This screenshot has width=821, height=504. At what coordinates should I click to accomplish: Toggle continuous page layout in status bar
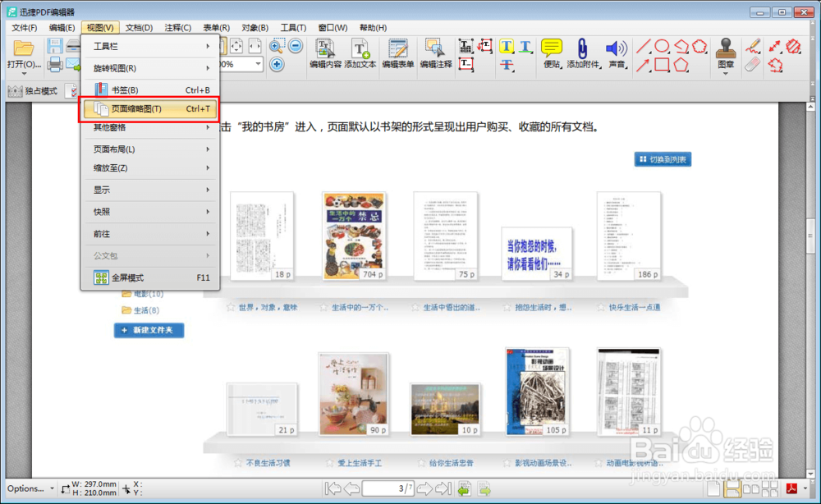[x=732, y=489]
